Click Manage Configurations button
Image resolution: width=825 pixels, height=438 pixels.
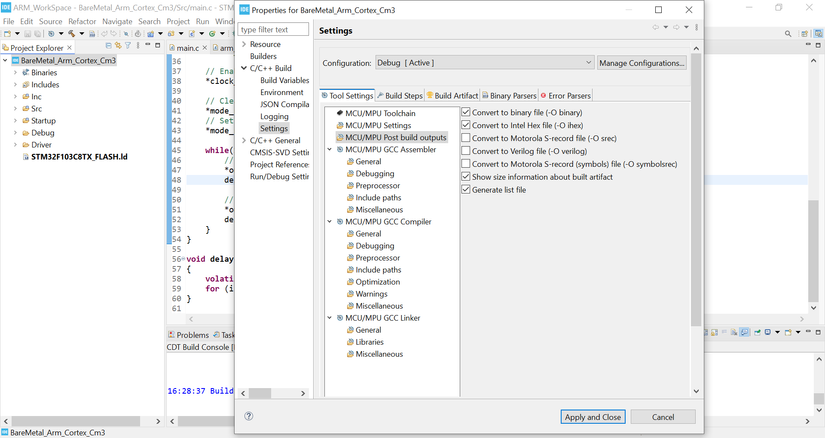point(642,63)
